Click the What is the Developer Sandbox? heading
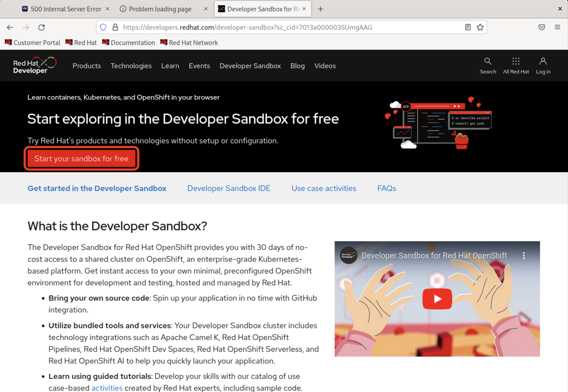This screenshot has height=392, width=568. pos(117,226)
